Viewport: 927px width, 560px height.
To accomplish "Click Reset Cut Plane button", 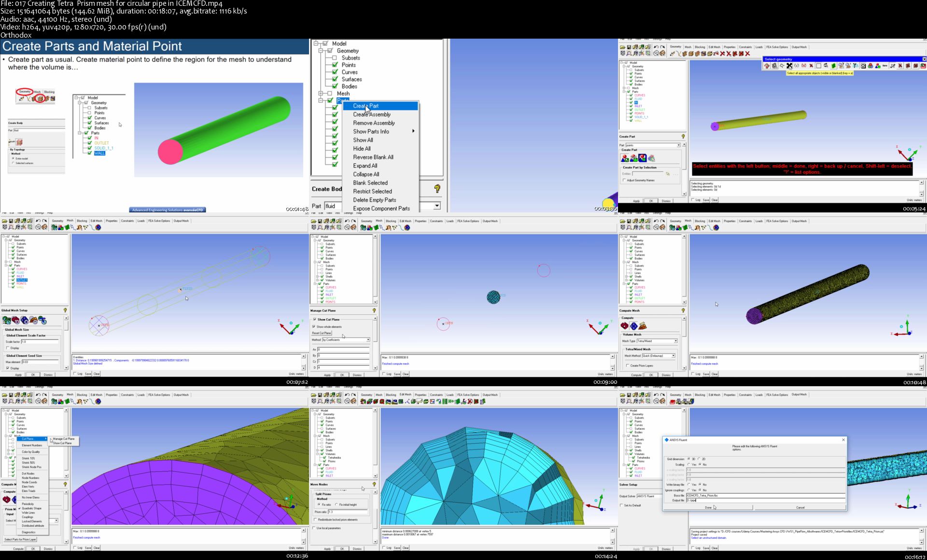I will click(x=322, y=333).
